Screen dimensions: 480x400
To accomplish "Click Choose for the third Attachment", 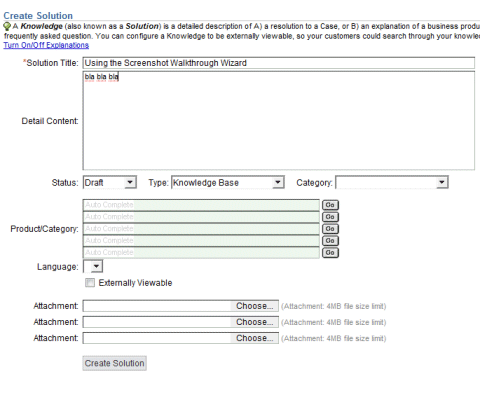I will tap(255, 338).
